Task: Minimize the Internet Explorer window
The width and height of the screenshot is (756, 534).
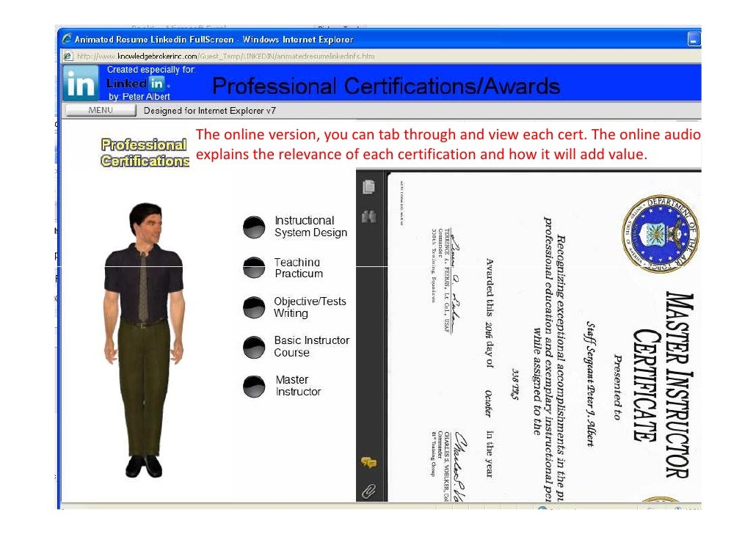Action: 694,40
